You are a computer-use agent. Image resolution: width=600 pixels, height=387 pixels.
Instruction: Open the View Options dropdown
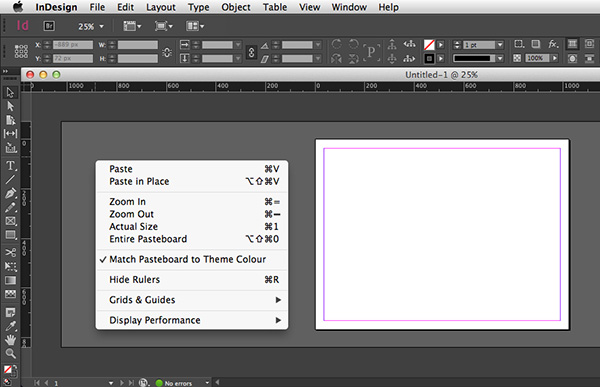pos(132,26)
